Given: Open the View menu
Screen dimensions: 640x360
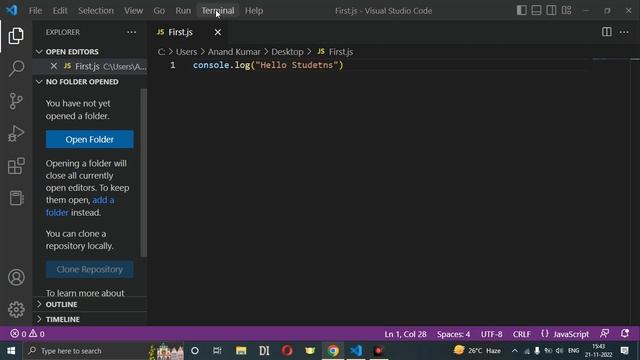Looking at the screenshot, I should 133,11.
